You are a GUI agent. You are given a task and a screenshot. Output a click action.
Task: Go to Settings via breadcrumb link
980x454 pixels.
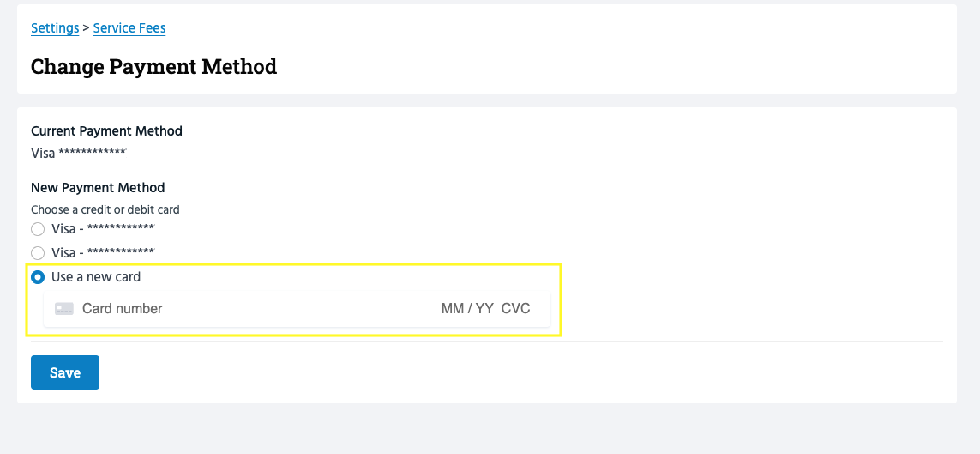(x=55, y=28)
